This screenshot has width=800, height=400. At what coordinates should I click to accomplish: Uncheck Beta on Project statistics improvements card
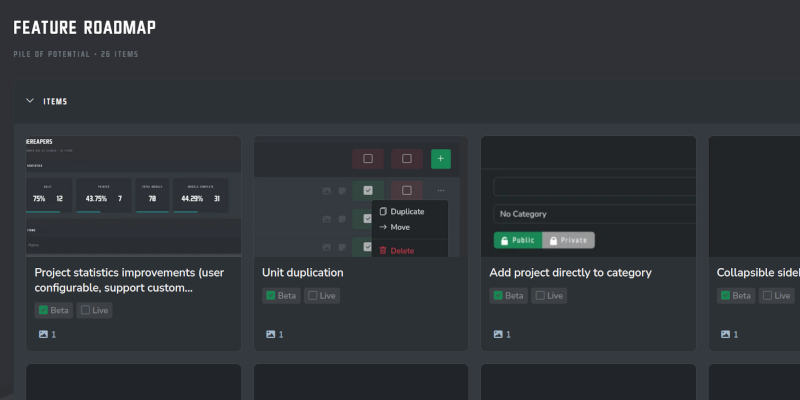click(x=54, y=310)
